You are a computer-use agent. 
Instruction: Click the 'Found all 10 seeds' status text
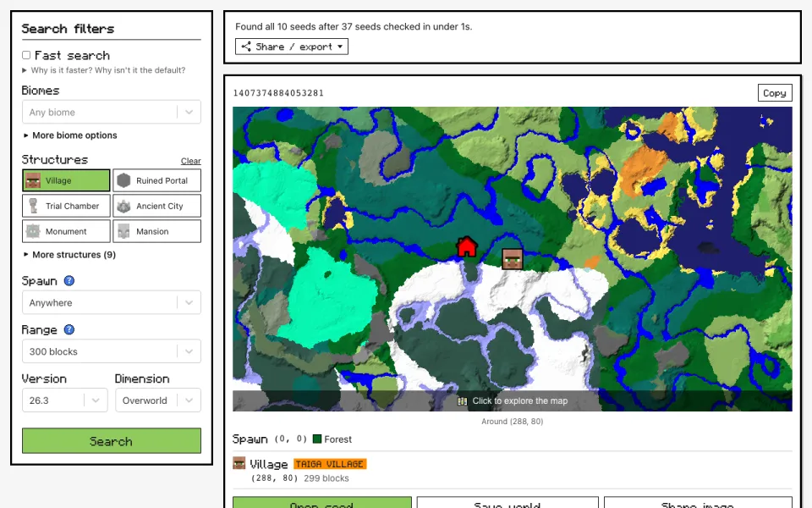point(354,26)
